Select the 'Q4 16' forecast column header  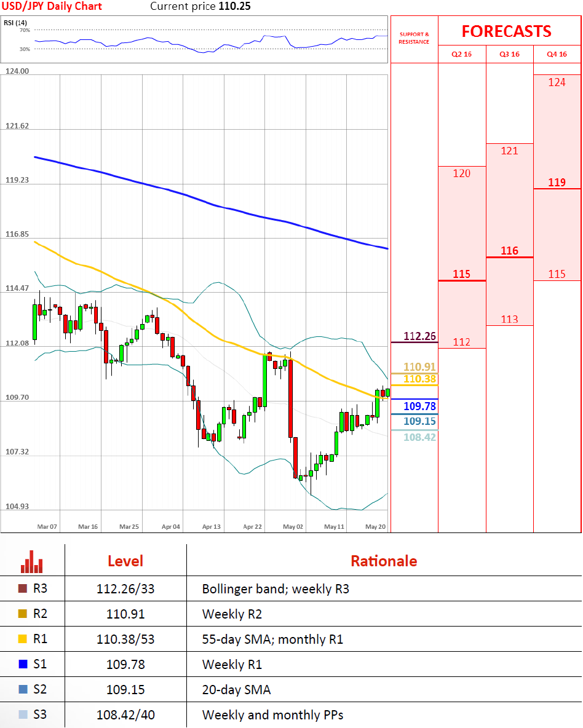tap(557, 54)
